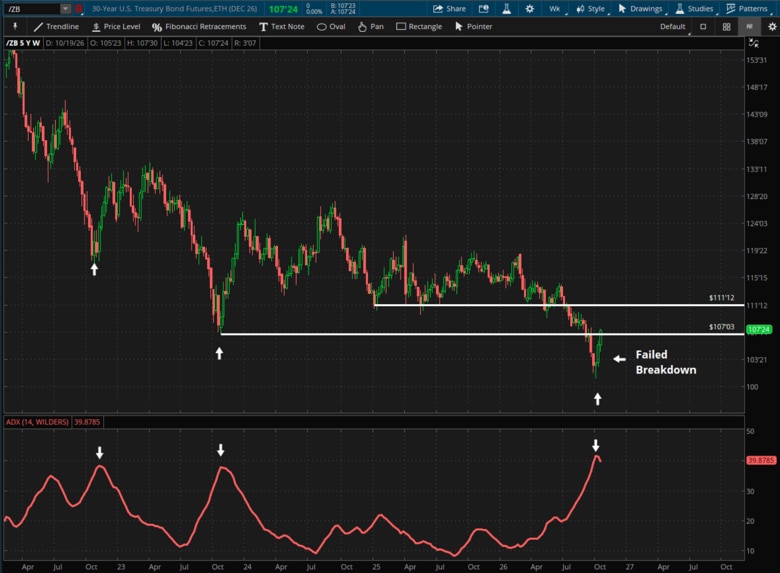This screenshot has height=573, width=780.
Task: Click the 153'31 price axis label
Action: (x=756, y=60)
